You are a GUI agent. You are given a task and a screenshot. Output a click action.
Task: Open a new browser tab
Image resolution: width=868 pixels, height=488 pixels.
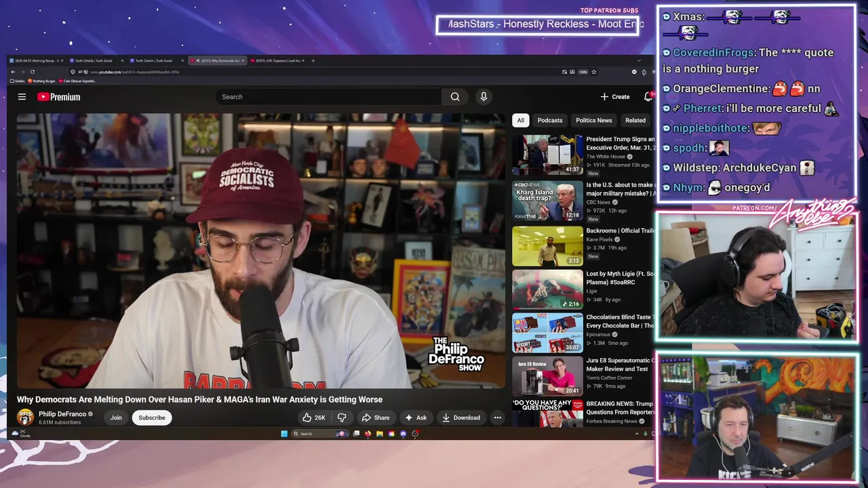tap(313, 60)
